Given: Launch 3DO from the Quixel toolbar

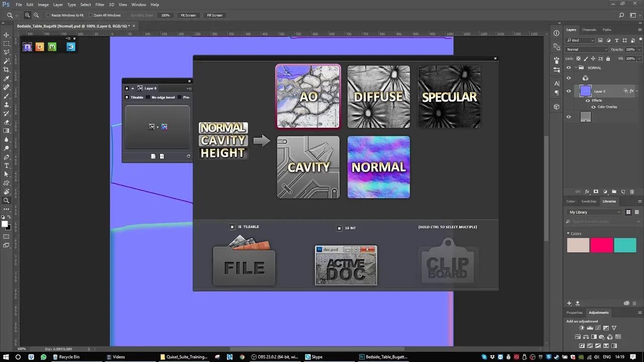Looking at the screenshot, I should [x=71, y=47].
